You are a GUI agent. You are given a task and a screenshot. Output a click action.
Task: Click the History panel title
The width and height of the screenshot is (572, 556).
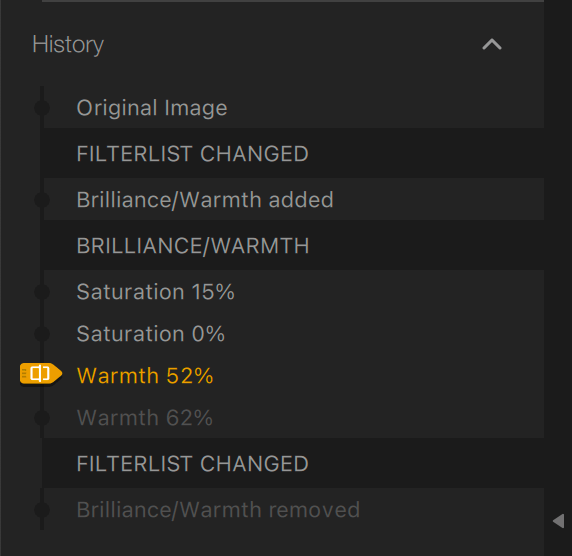click(68, 45)
